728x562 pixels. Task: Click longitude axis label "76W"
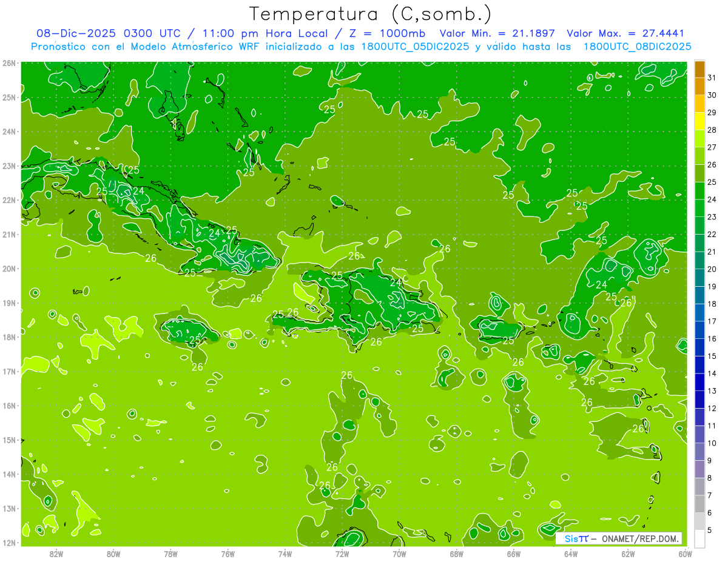point(227,554)
